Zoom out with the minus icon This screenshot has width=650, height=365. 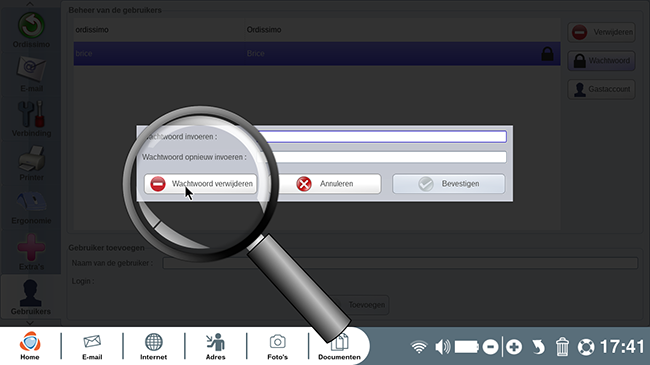pyautogui.click(x=490, y=347)
